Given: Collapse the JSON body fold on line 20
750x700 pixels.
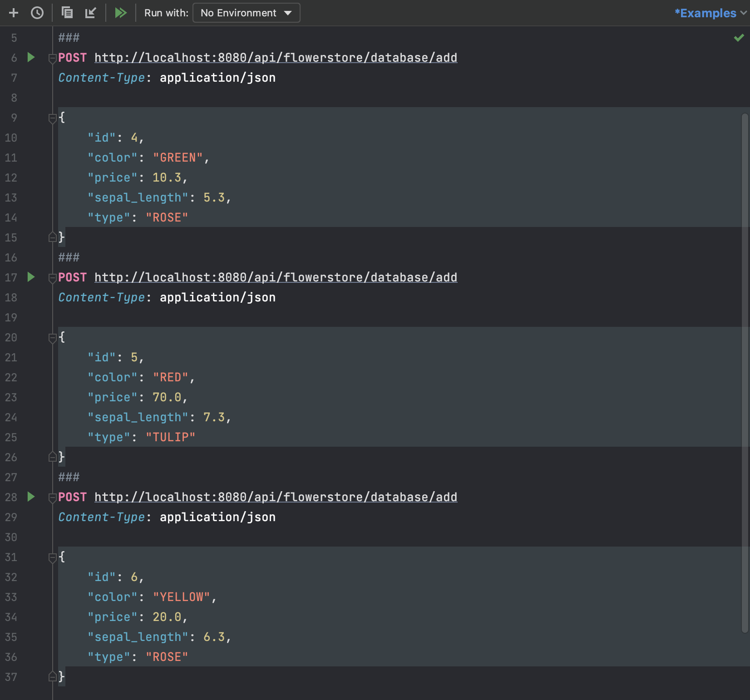Looking at the screenshot, I should (x=53, y=338).
